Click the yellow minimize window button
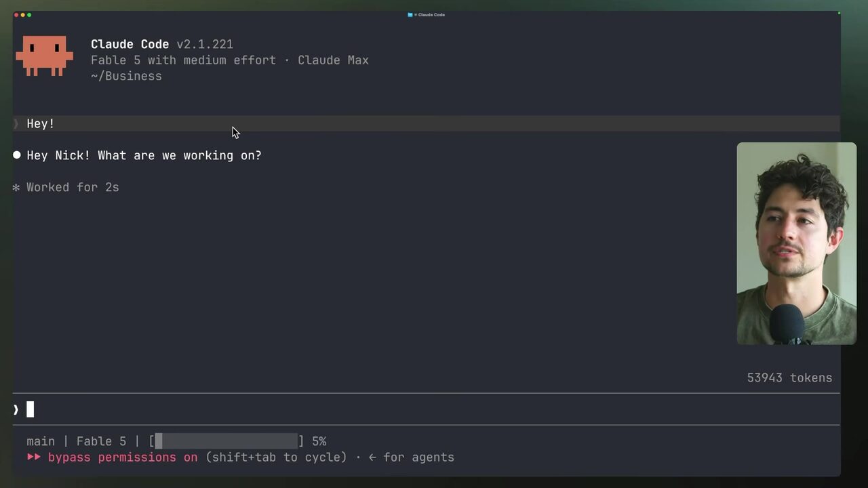Viewport: 868px width, 488px height. (x=22, y=14)
